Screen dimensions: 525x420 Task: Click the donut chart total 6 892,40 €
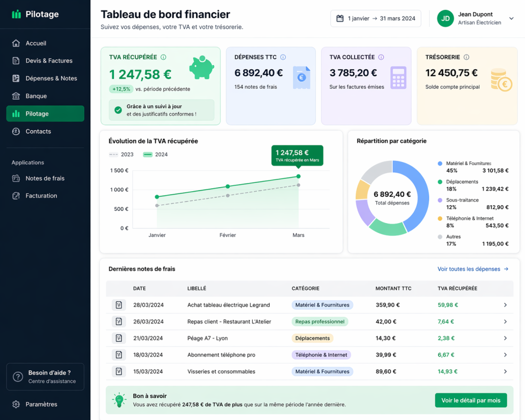(392, 194)
